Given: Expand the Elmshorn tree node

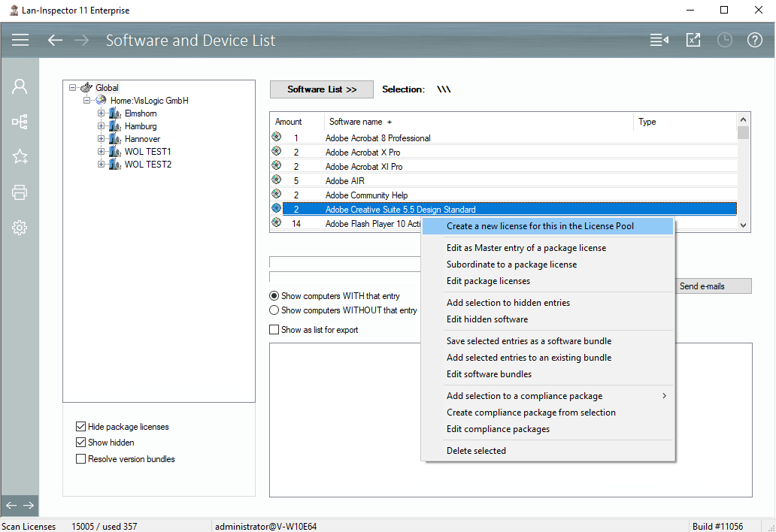Looking at the screenshot, I should click(101, 113).
